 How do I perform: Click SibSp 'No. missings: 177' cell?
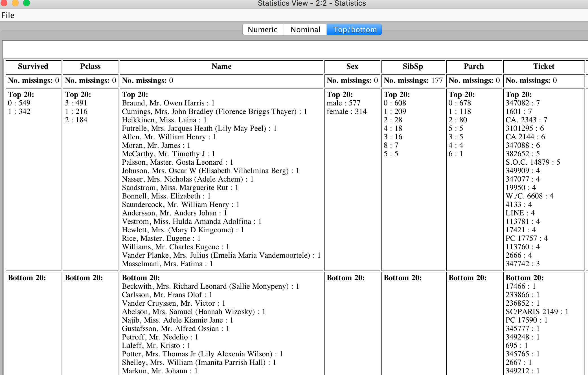[413, 81]
